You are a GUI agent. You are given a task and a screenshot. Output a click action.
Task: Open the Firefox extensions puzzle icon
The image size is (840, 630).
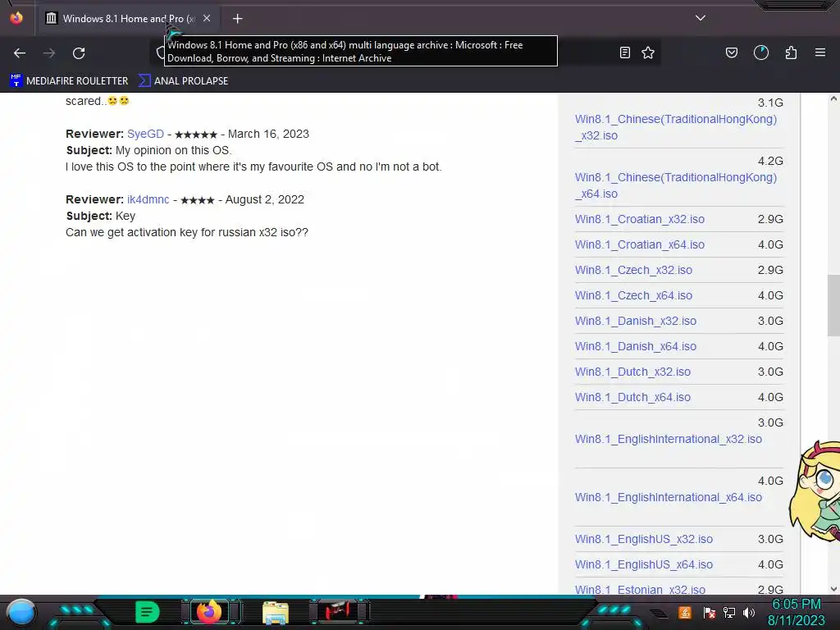(791, 52)
